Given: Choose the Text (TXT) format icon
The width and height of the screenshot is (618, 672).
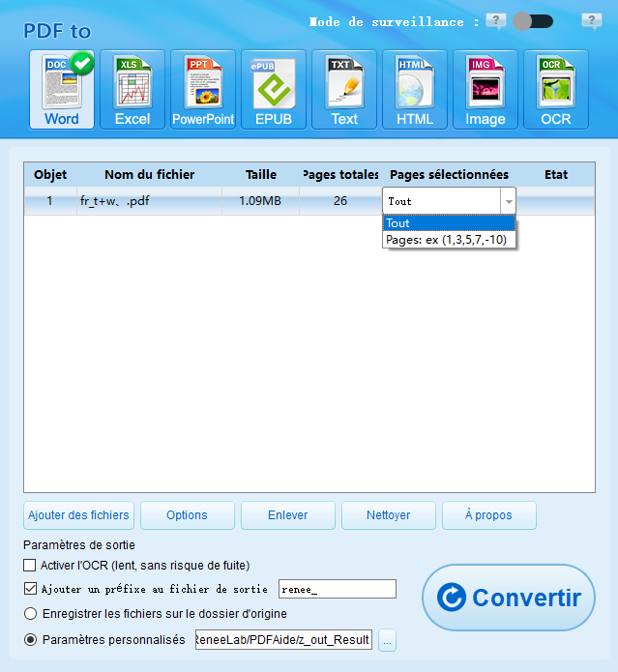Looking at the screenshot, I should click(344, 89).
